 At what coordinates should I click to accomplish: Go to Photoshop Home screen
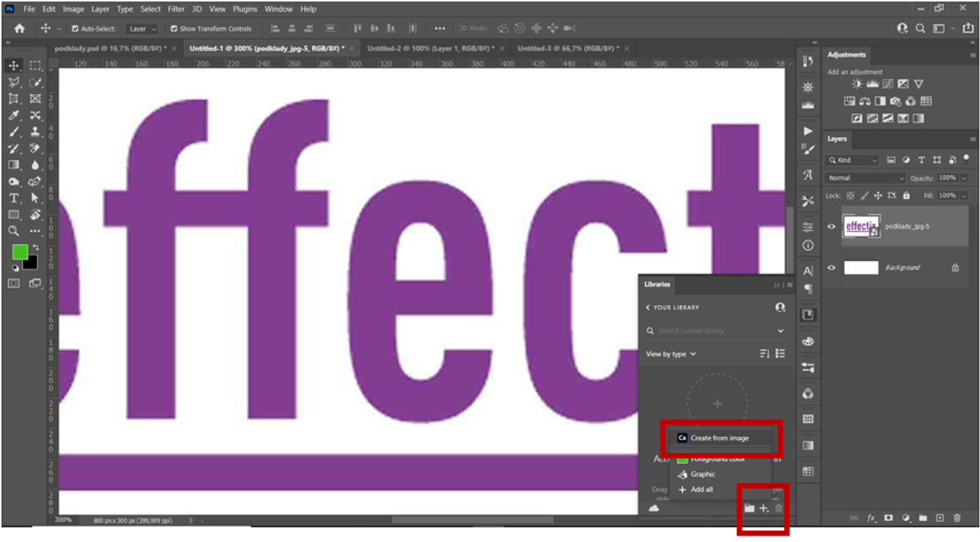pos(20,28)
